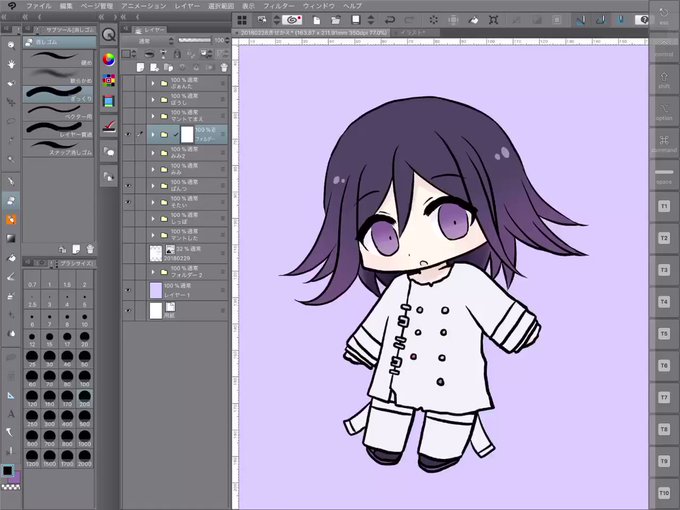This screenshot has width=680, height=510.
Task: Open the ヘルプ menu
Action: click(352, 6)
